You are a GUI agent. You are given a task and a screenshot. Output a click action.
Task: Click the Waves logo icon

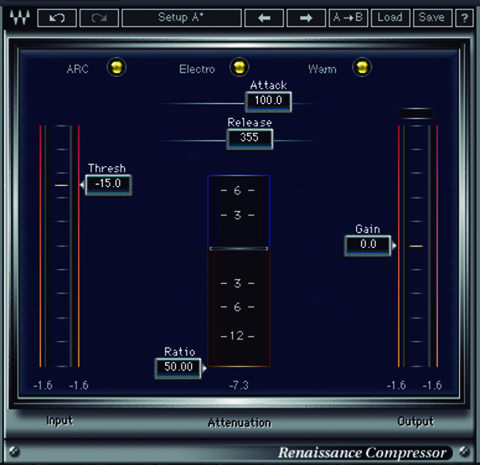coord(20,17)
